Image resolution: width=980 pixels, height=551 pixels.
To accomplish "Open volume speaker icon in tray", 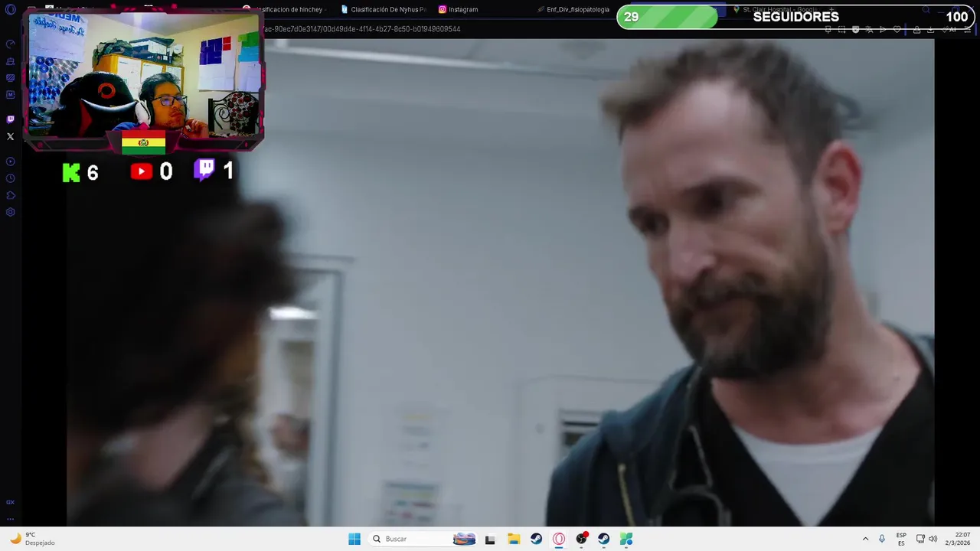I will coord(933,539).
